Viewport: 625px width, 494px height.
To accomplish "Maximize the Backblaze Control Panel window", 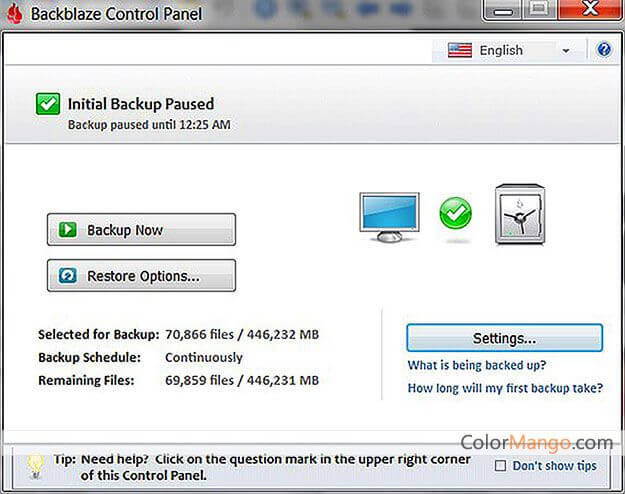I will 540,10.
